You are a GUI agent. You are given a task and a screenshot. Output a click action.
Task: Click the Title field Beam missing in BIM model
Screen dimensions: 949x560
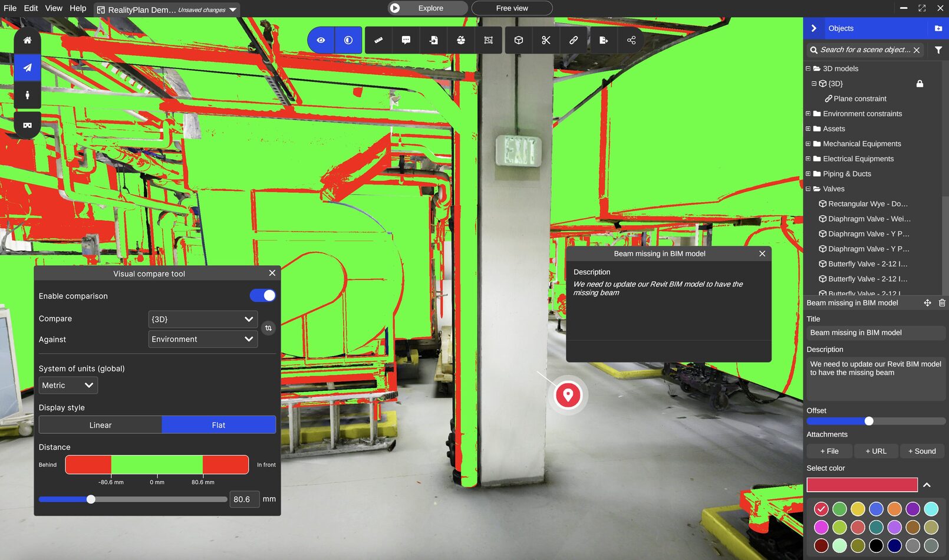(x=876, y=332)
